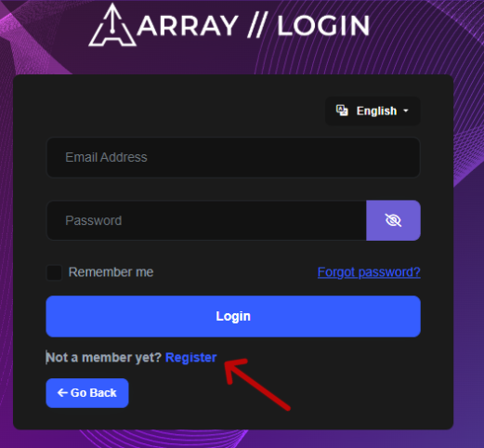Click the English label in language selector
Image resolution: width=484 pixels, height=448 pixels.
376,111
